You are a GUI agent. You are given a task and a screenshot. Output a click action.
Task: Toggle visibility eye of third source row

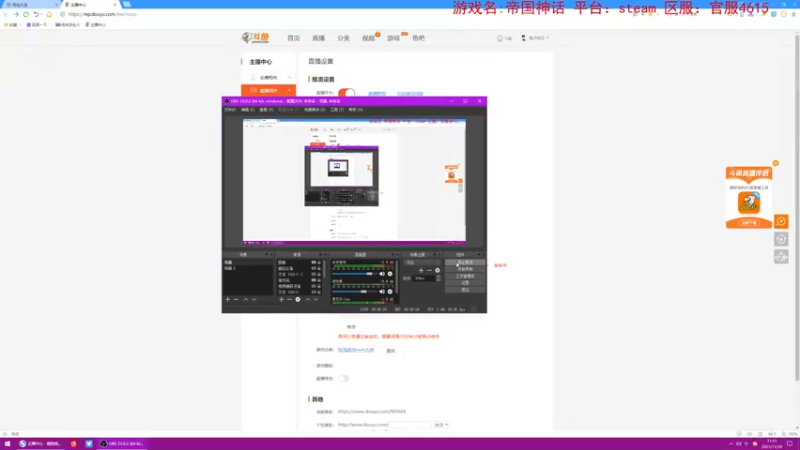click(x=313, y=274)
